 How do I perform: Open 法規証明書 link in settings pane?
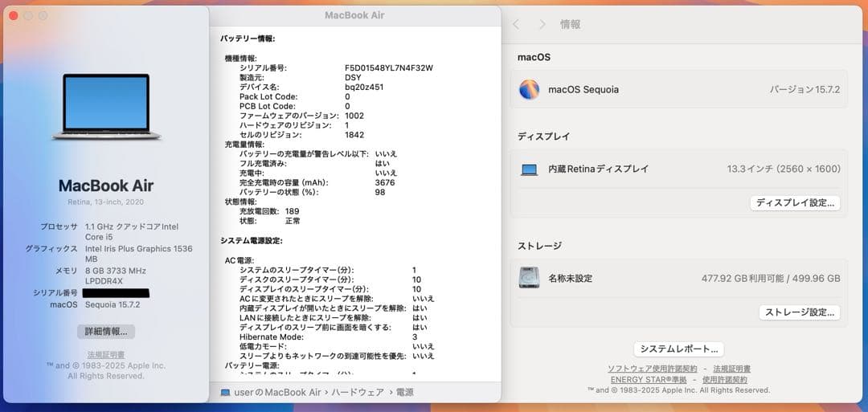pyautogui.click(x=732, y=369)
